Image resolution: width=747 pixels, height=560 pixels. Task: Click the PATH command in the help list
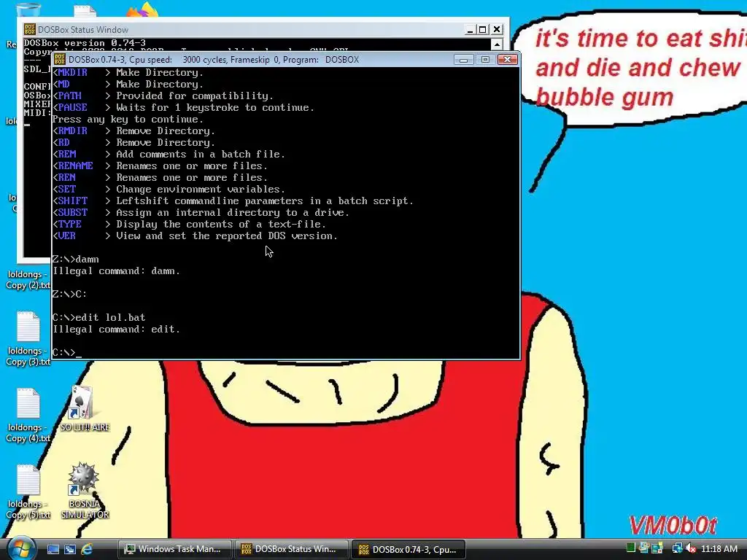click(x=69, y=96)
